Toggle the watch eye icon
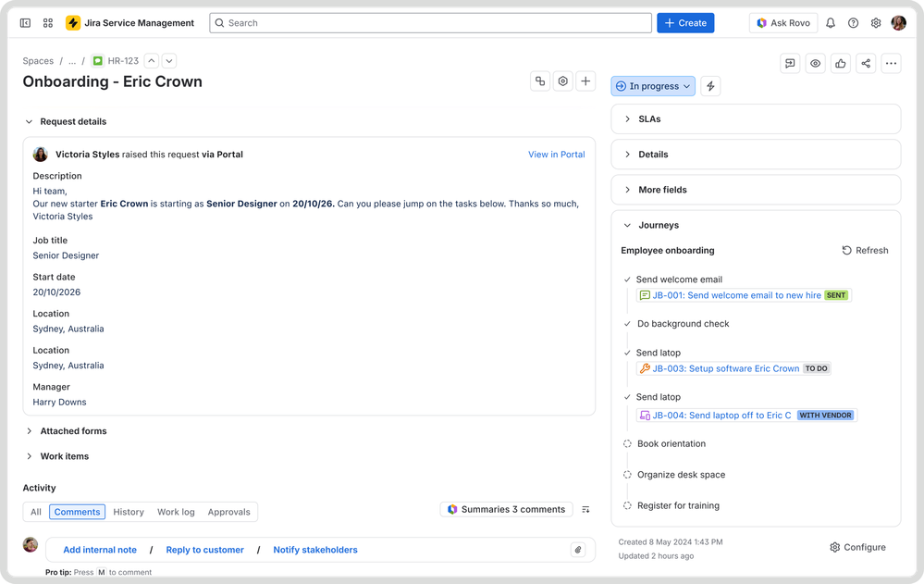This screenshot has width=924, height=584. [816, 63]
